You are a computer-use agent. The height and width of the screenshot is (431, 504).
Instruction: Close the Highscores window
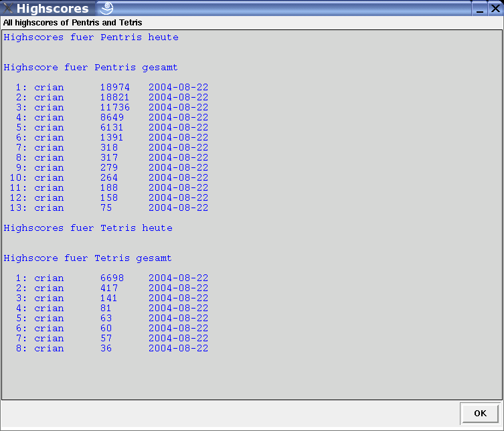495,8
